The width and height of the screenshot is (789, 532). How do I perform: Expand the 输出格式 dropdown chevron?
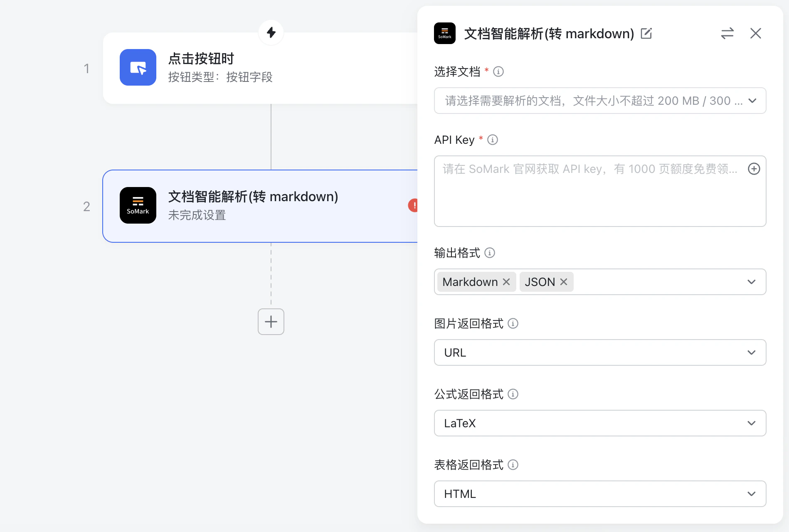pyautogui.click(x=751, y=282)
